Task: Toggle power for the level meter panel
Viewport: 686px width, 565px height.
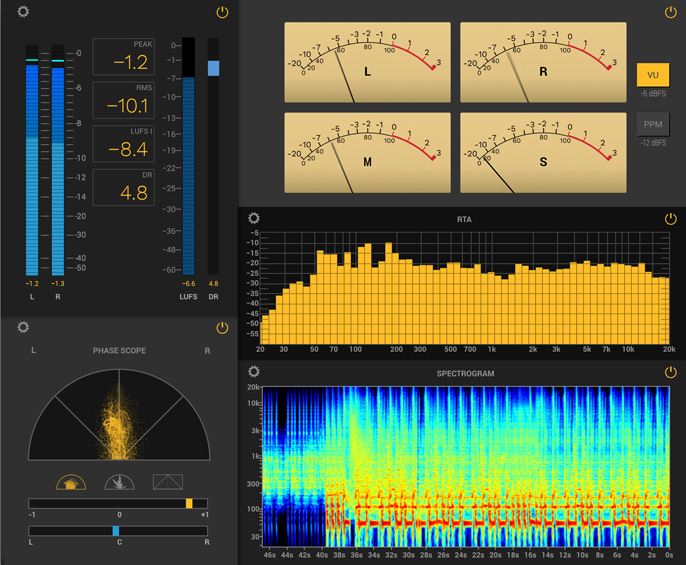Action: click(x=222, y=12)
